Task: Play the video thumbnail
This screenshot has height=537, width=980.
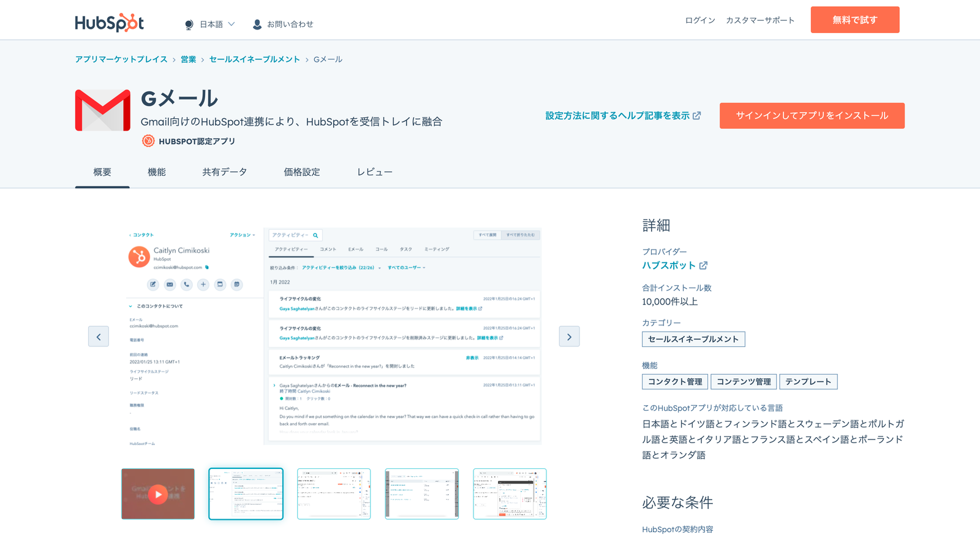Action: (158, 494)
